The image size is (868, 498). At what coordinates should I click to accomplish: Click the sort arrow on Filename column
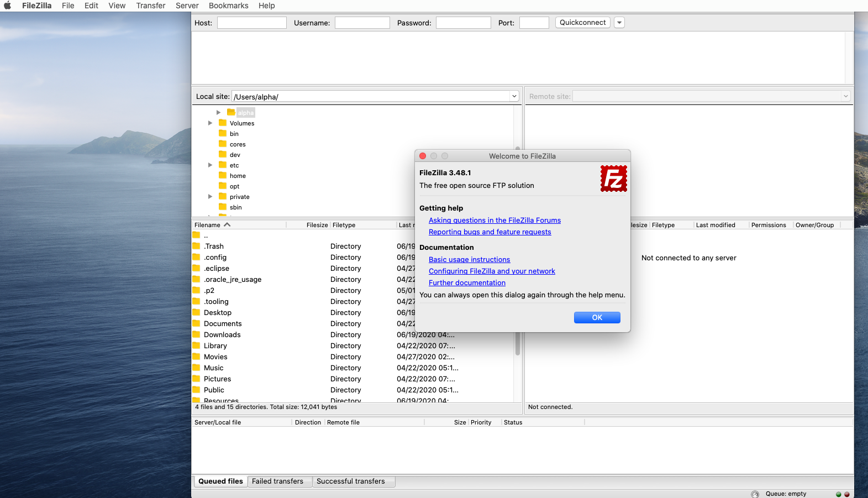tap(227, 224)
